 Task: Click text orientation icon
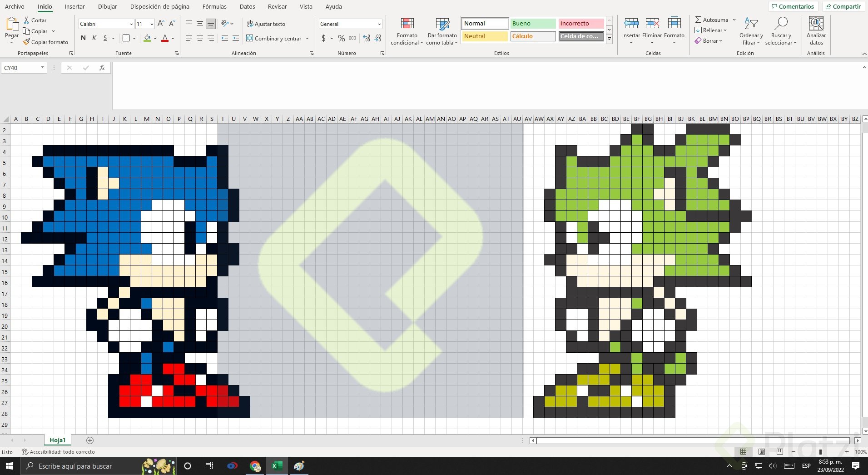pyautogui.click(x=225, y=23)
